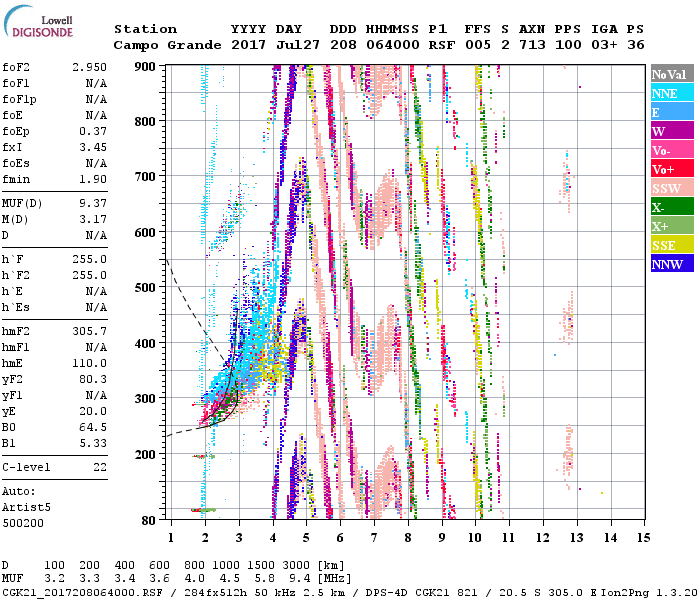
Task: Click the date Jul27 in header
Action: click(x=298, y=45)
